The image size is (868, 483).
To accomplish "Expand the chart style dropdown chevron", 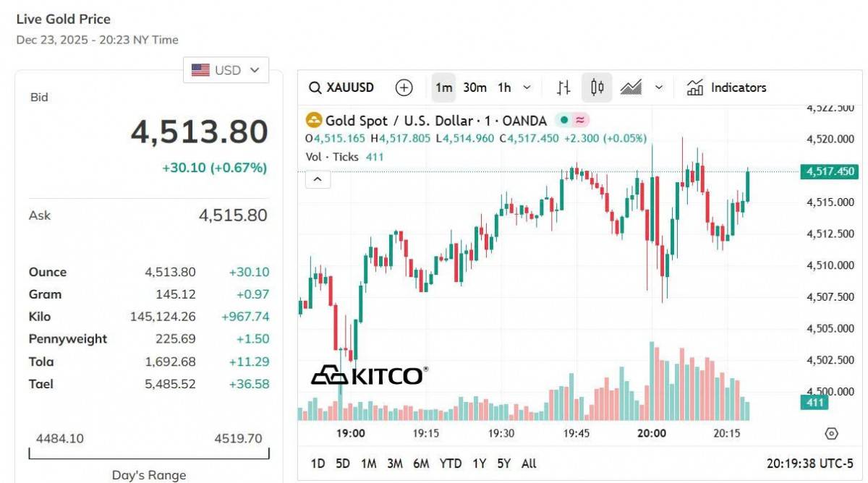I will pos(659,87).
